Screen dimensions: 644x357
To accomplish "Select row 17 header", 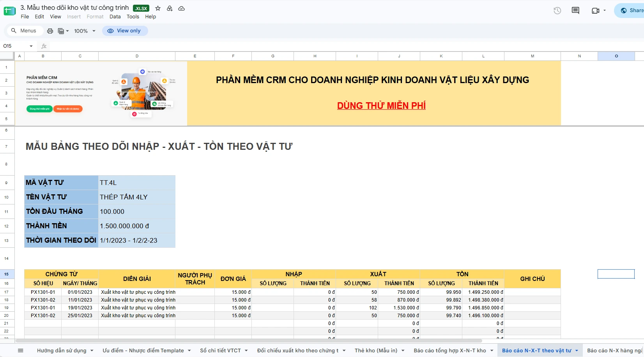I will (x=7, y=292).
